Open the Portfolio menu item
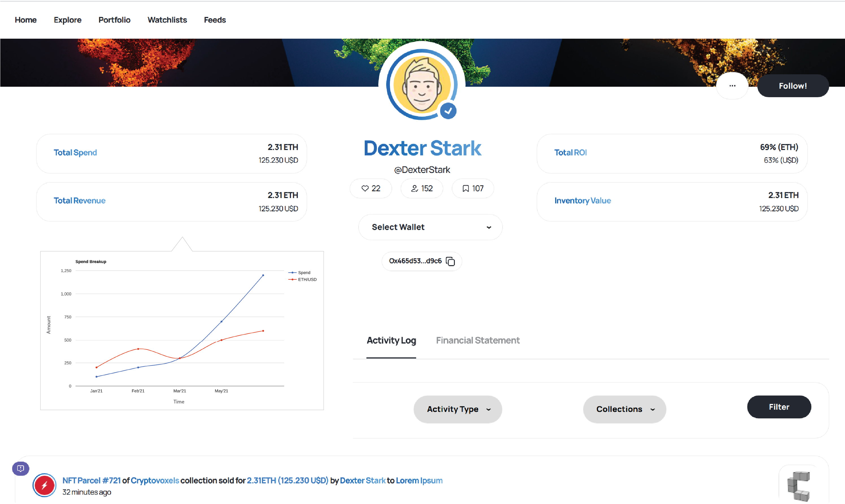Viewport: 845px width, 504px height. pyautogui.click(x=114, y=20)
